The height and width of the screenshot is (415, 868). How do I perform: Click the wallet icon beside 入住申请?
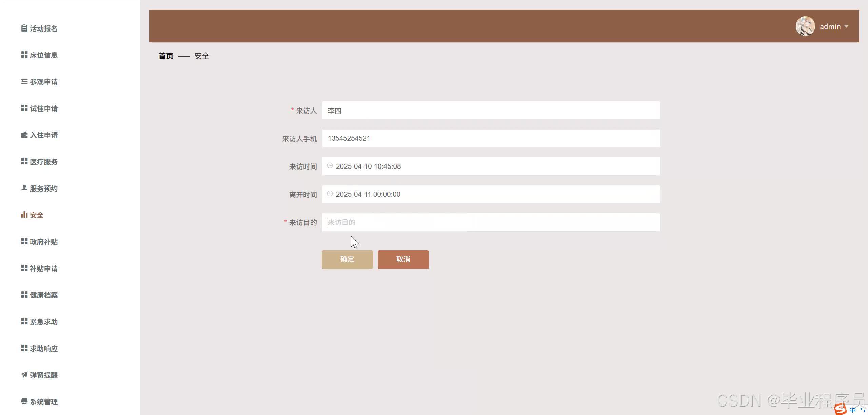24,135
